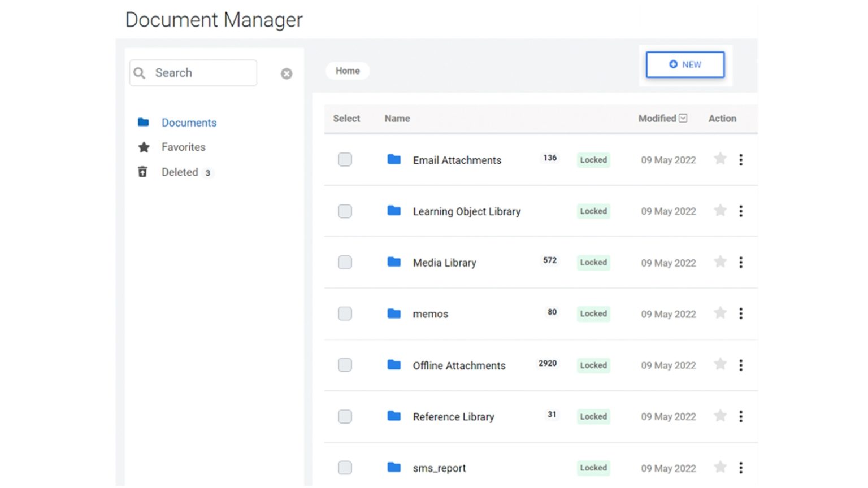Click the folder icon beside Email Attachments
Screen dimensions: 868x488
coord(393,160)
